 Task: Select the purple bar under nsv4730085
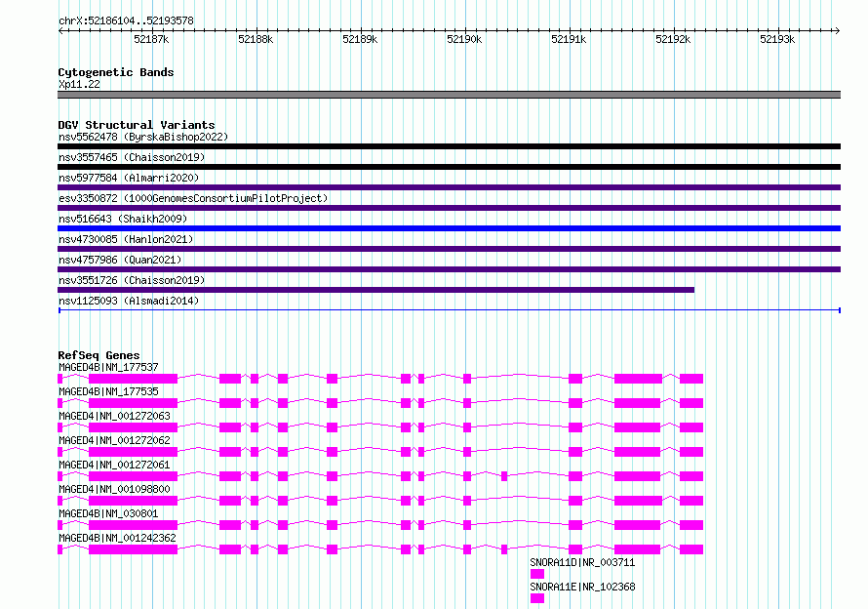point(449,249)
